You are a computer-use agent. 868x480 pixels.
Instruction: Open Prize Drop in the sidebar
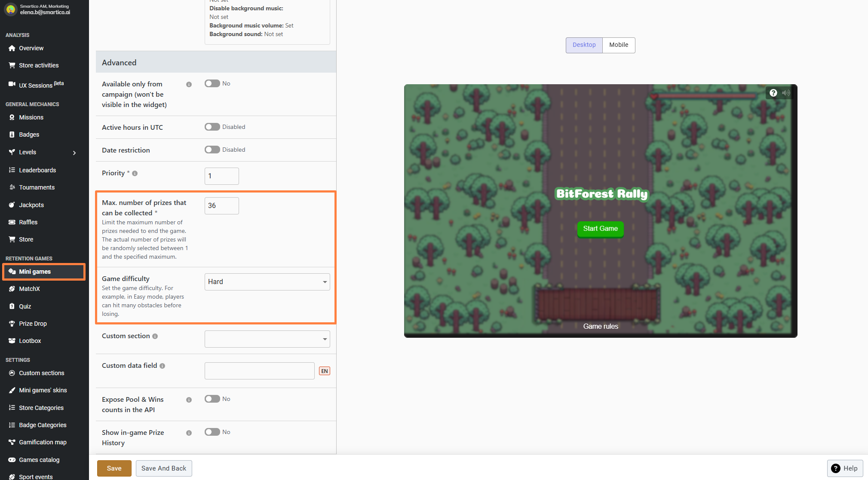tap(33, 324)
